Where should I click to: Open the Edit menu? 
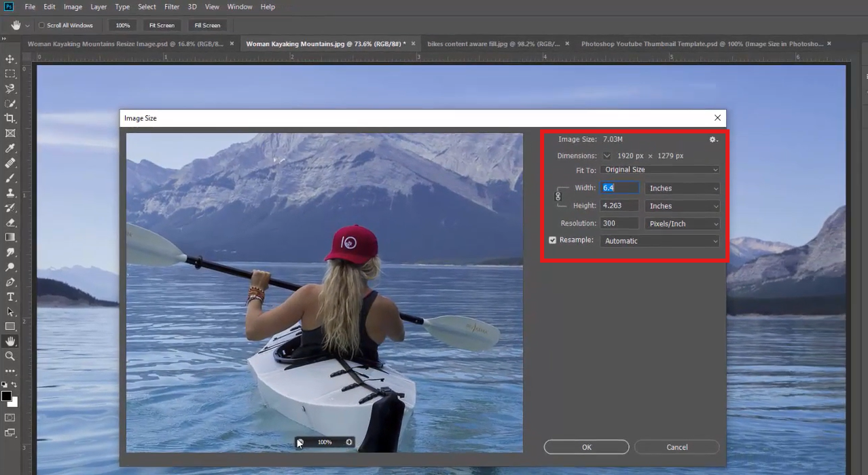coord(50,7)
